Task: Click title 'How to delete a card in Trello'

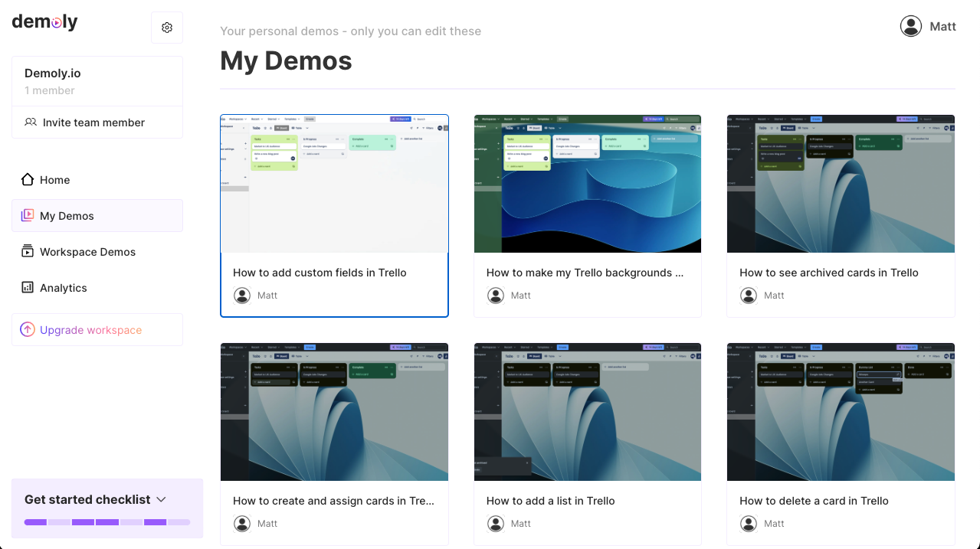Action: point(814,501)
